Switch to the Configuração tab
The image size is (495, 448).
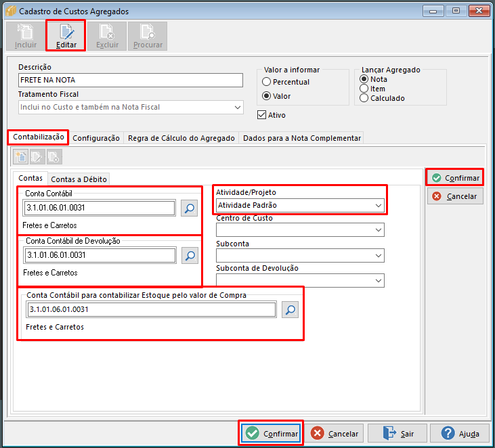(96, 138)
